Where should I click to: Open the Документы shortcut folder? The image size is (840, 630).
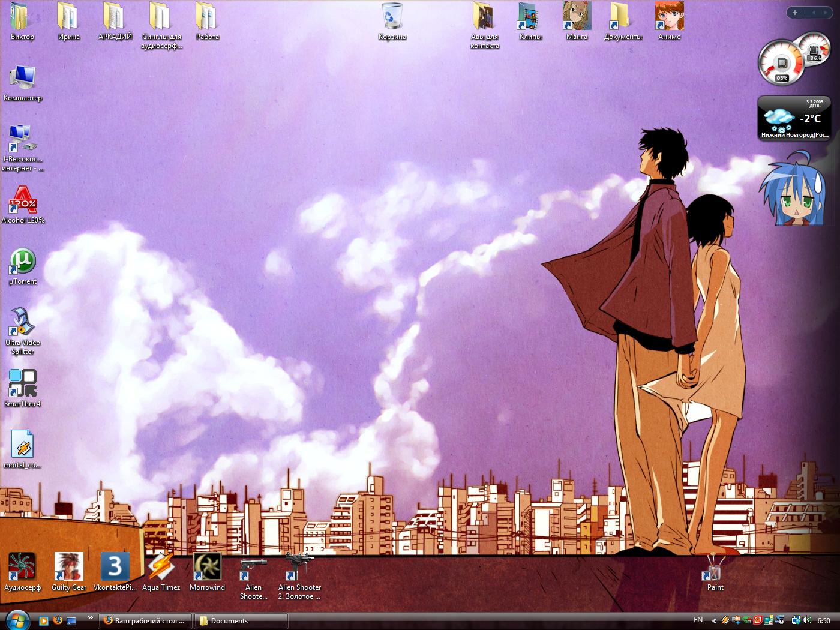coord(623,21)
